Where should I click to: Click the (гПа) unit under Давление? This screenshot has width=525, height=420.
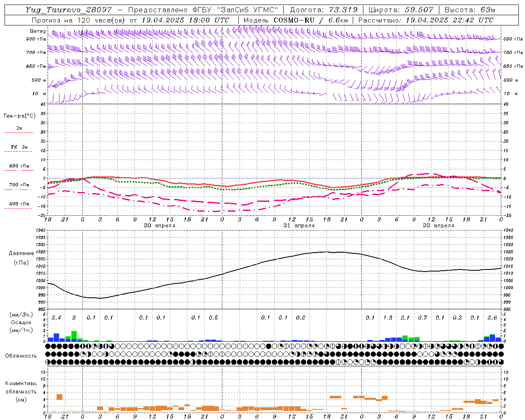click(x=21, y=263)
